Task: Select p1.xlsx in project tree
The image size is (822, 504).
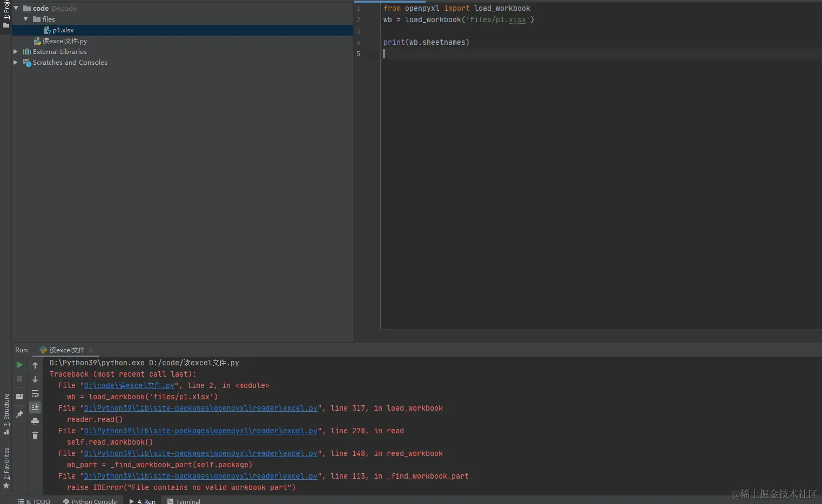Action: pos(183,30)
